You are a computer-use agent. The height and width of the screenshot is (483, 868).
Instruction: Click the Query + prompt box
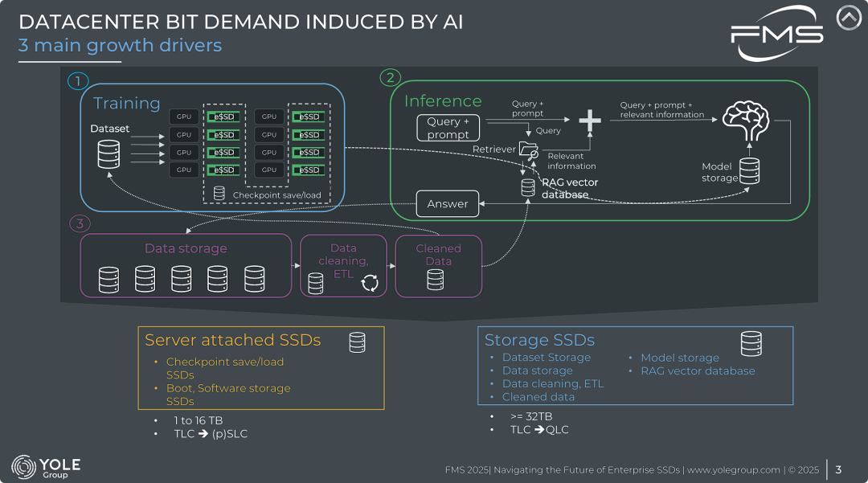pyautogui.click(x=448, y=128)
